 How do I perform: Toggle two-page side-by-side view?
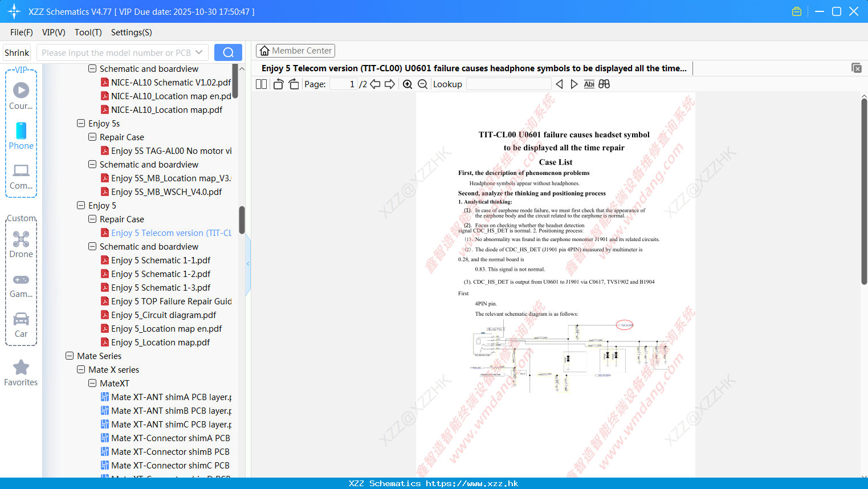coord(262,84)
